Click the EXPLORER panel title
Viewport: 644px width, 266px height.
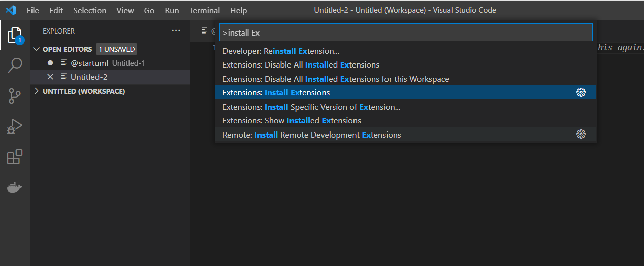58,31
